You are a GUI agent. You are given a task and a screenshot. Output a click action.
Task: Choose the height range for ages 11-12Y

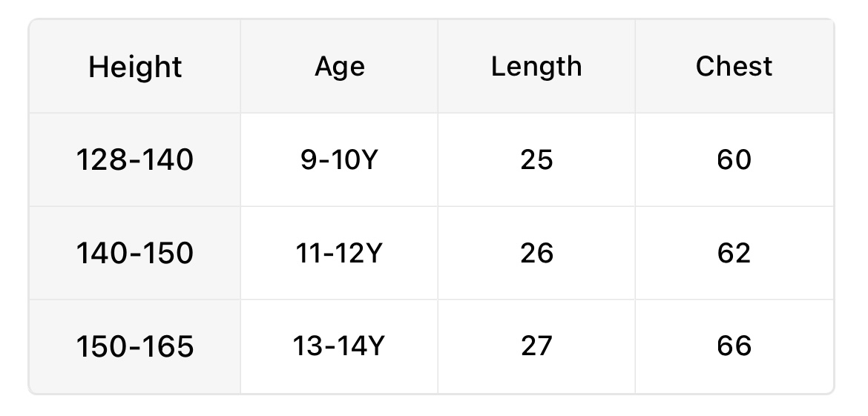click(135, 254)
